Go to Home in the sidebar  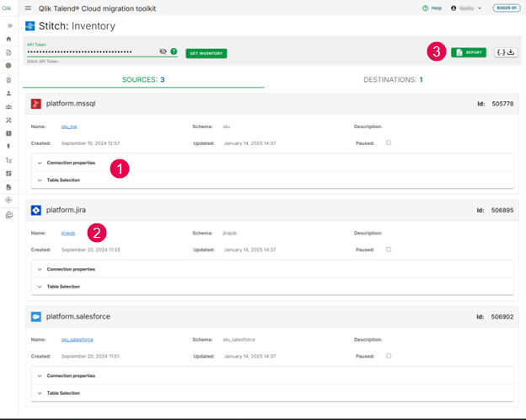[x=8, y=39]
